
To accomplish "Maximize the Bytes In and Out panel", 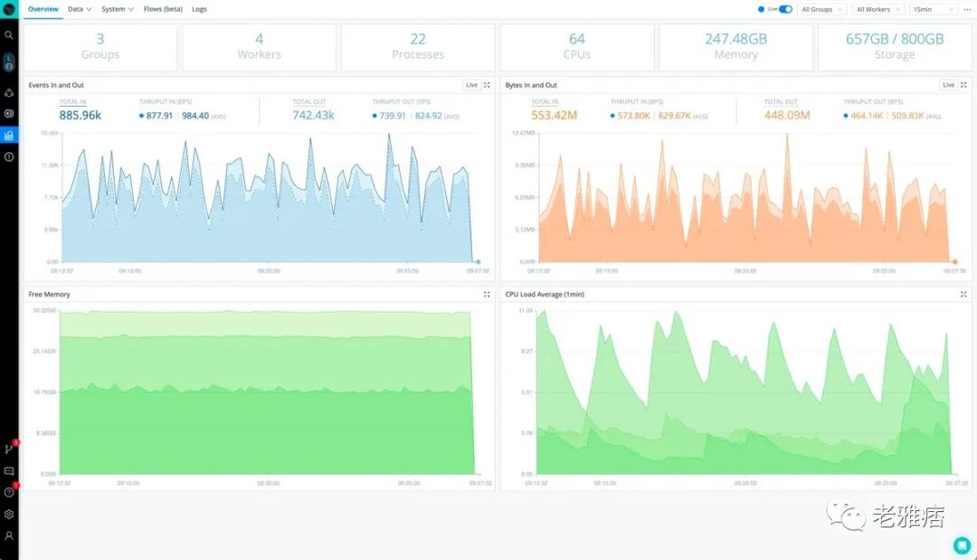I will (963, 85).
